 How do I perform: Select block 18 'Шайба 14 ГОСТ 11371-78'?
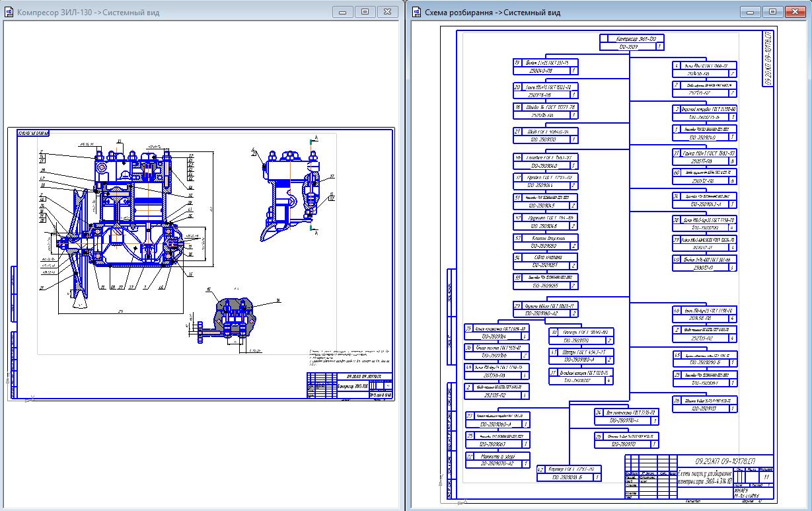click(546, 110)
